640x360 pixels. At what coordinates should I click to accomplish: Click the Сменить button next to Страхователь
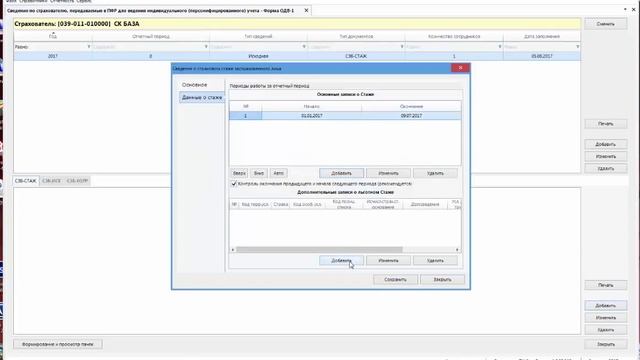tap(606, 24)
